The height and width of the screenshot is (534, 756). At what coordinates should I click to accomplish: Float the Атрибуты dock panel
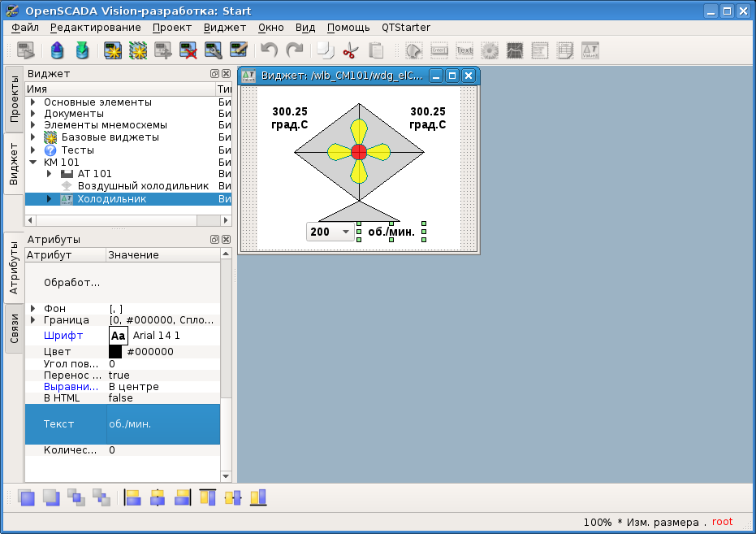214,240
